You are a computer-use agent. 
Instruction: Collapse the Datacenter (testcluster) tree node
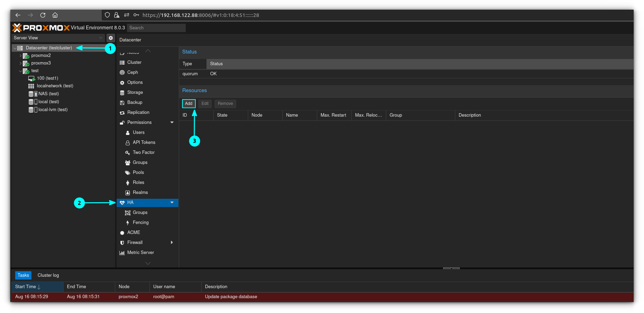15,48
